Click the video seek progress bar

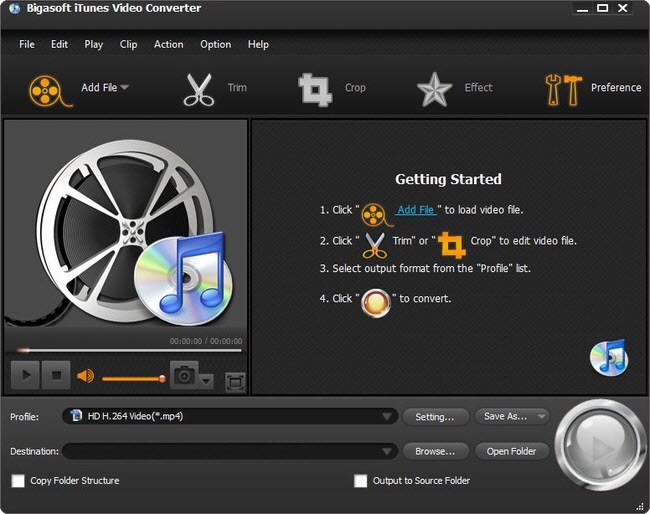tap(129, 350)
